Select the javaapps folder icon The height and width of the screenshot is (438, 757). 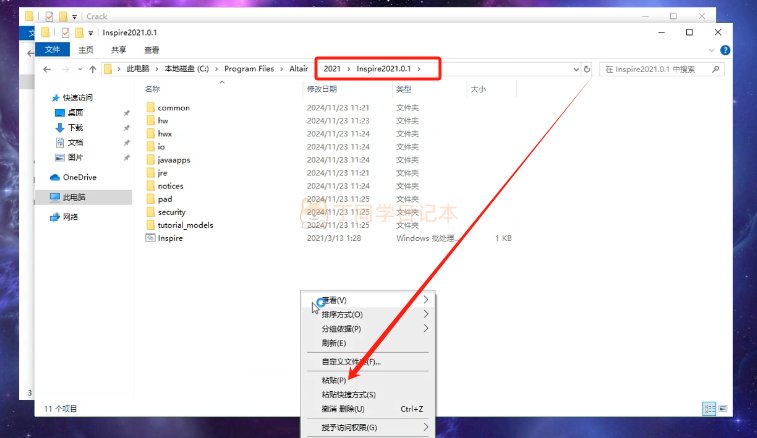tap(151, 159)
